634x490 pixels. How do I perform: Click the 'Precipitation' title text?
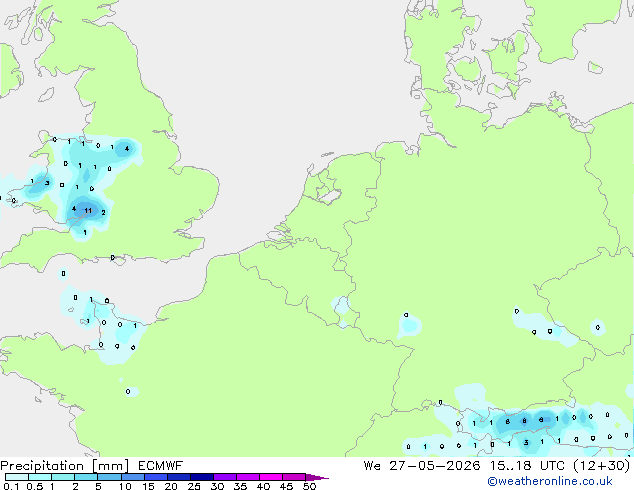point(42,466)
